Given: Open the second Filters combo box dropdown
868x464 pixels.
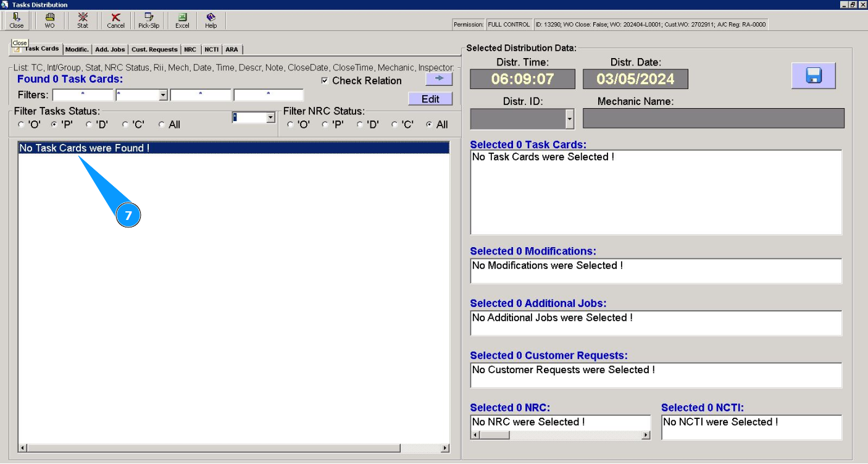Looking at the screenshot, I should (x=163, y=95).
